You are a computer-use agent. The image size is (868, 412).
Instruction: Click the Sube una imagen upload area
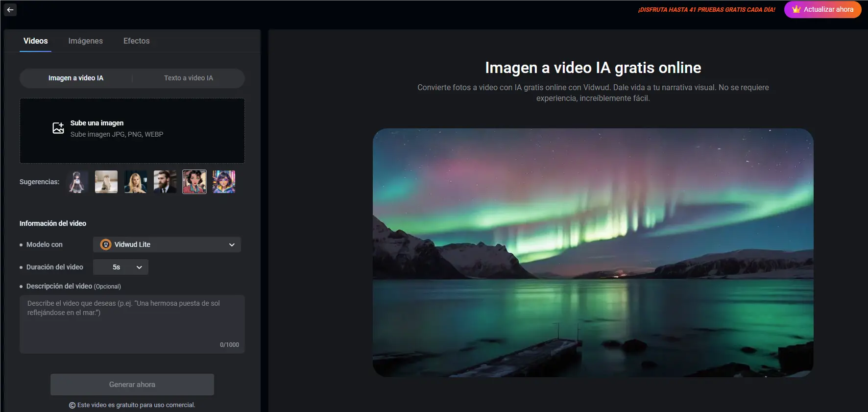click(132, 131)
